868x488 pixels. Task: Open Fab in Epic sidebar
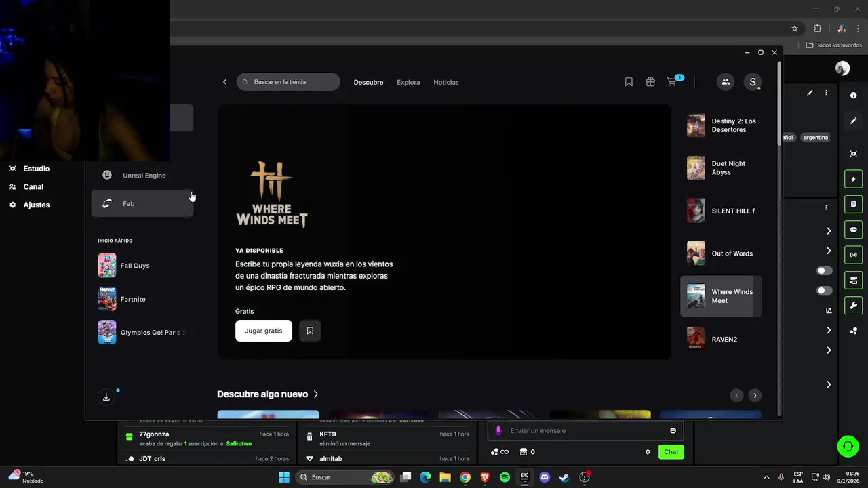(x=142, y=203)
